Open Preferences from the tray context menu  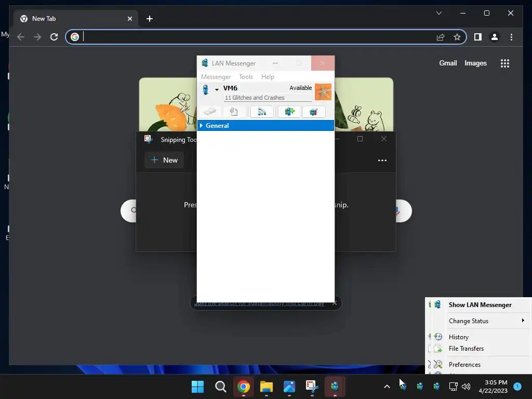coord(480,364)
